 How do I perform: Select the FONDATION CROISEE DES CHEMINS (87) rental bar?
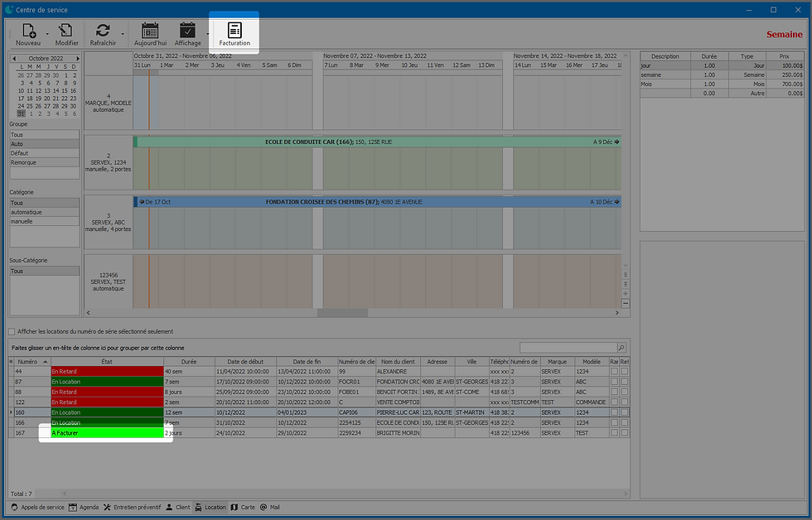[x=377, y=202]
